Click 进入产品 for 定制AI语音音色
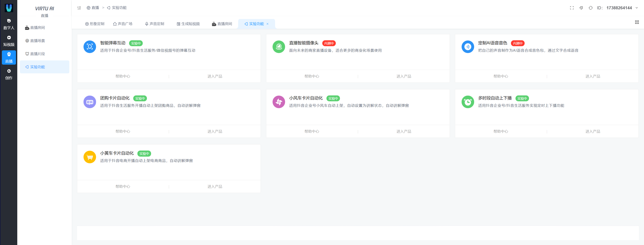This screenshot has width=644, height=245. (x=593, y=76)
